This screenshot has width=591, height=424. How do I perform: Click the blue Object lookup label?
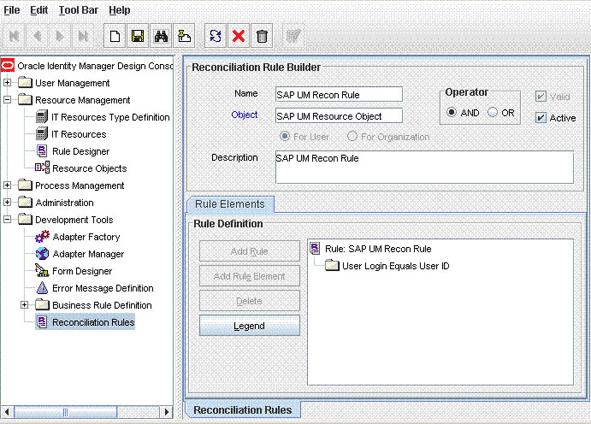point(245,115)
